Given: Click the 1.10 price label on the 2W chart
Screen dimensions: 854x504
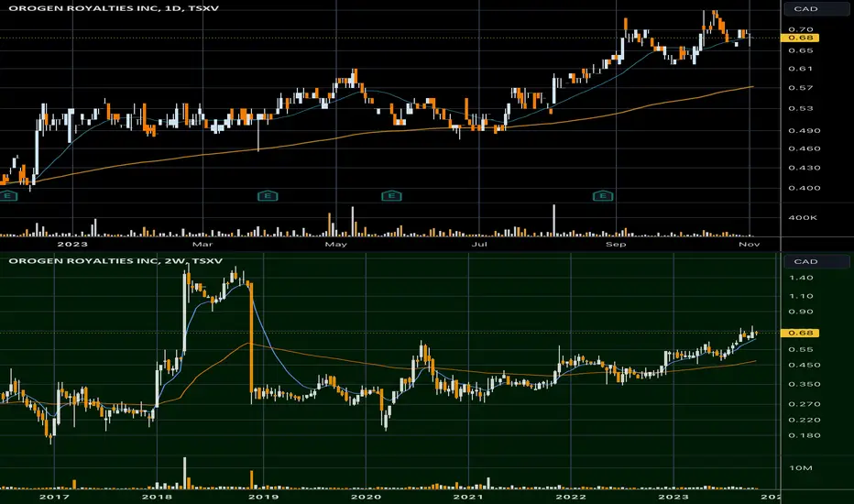Looking at the screenshot, I should click(801, 296).
